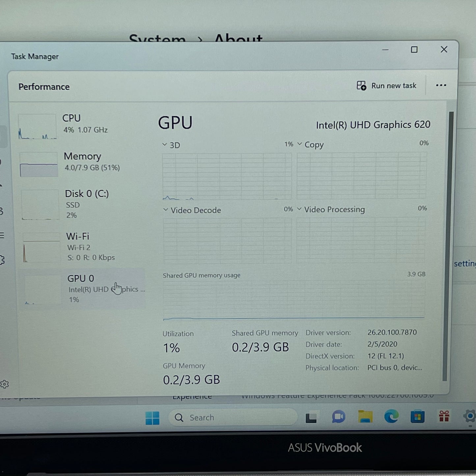Click Physical location PCI bus value
Image resolution: width=476 pixels, height=476 pixels.
coord(395,368)
